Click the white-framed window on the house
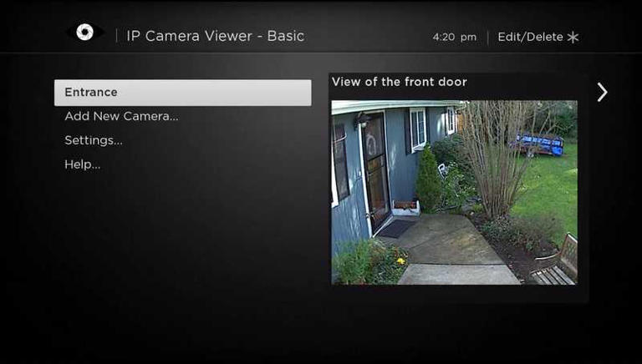The image size is (642, 364). point(418,130)
